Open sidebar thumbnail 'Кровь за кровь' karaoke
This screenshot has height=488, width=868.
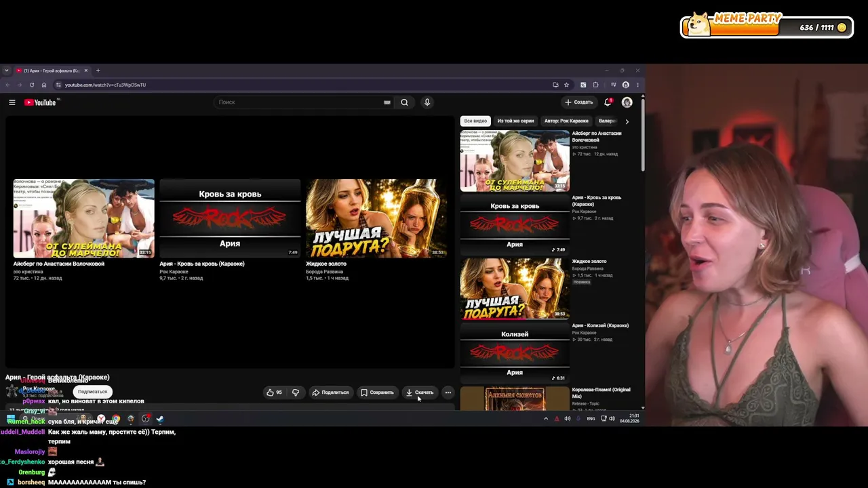(515, 224)
